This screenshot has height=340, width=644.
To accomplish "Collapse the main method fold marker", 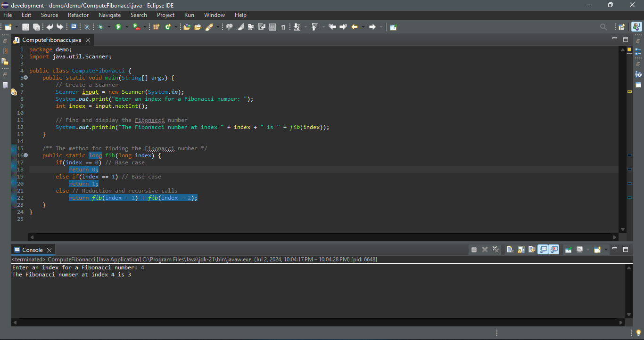I will (x=26, y=78).
